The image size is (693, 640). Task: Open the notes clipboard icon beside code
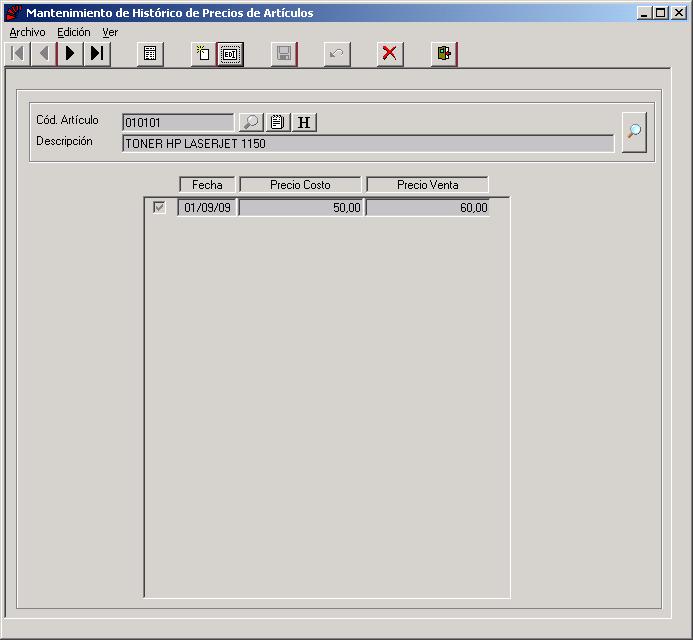click(278, 122)
